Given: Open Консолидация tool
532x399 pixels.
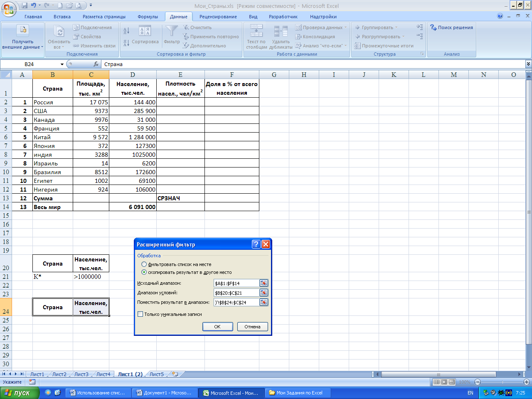Looking at the screenshot, I should coord(315,37).
